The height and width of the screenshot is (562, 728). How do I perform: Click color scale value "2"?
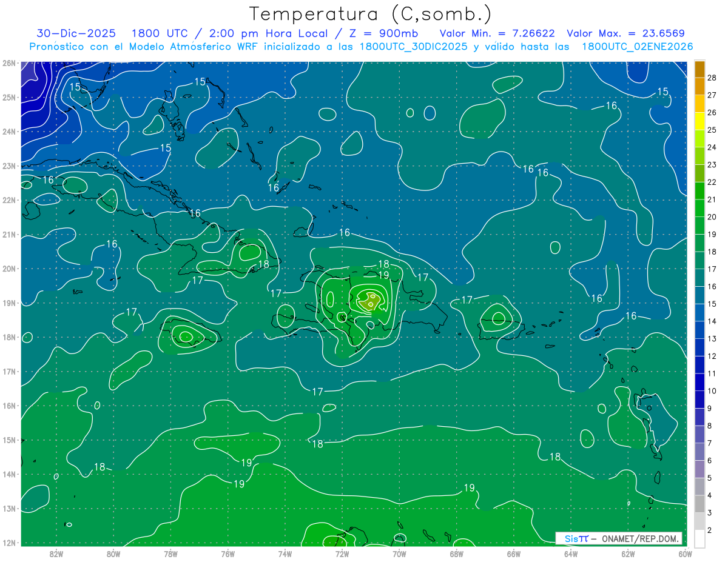pos(710,530)
